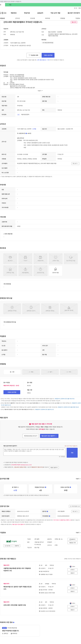Click the 고용24 logo
The width and height of the screenshot is (81, 644).
pos(3,13)
